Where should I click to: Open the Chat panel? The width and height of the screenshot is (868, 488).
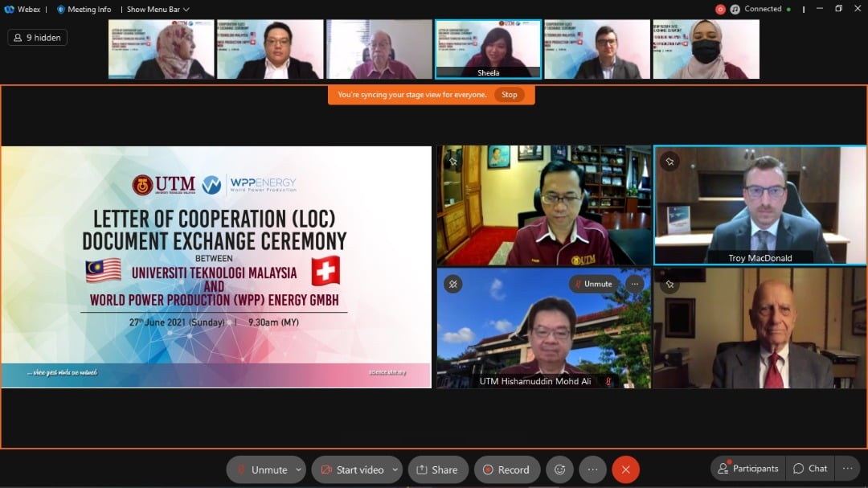(x=810, y=469)
